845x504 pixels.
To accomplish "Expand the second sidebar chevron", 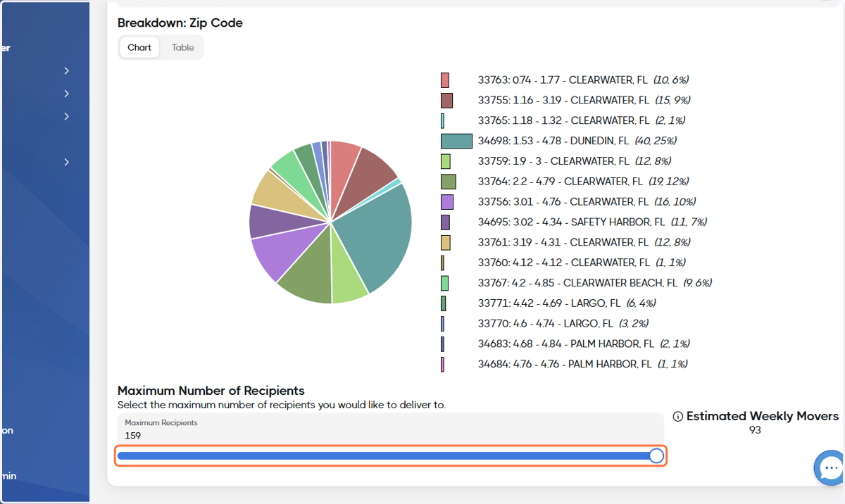I will [66, 94].
